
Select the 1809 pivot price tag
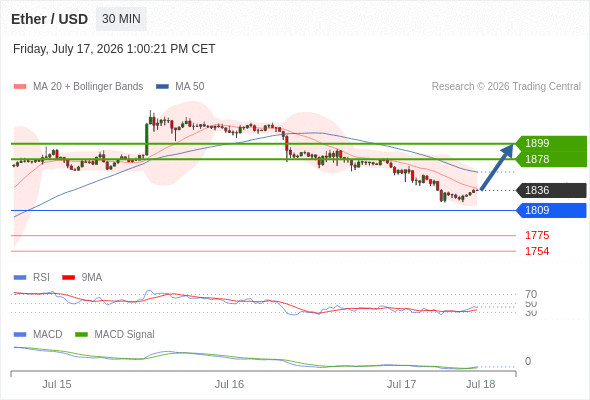click(x=551, y=210)
